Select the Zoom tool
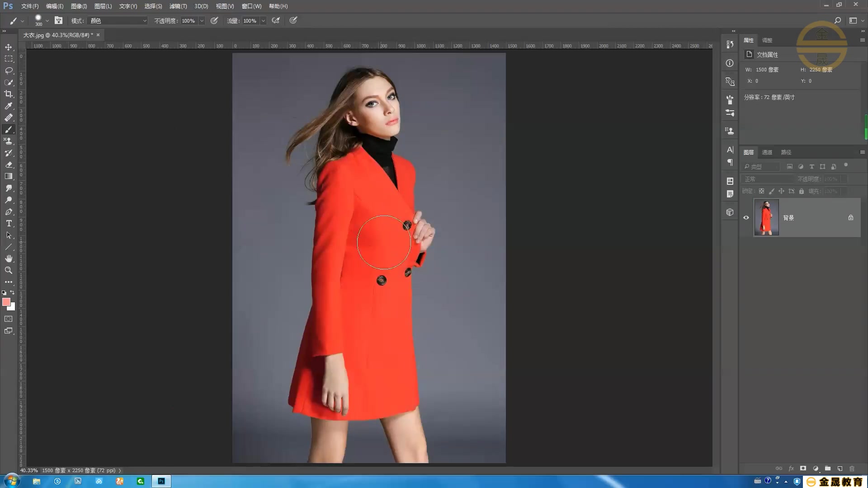The height and width of the screenshot is (488, 868). click(9, 270)
